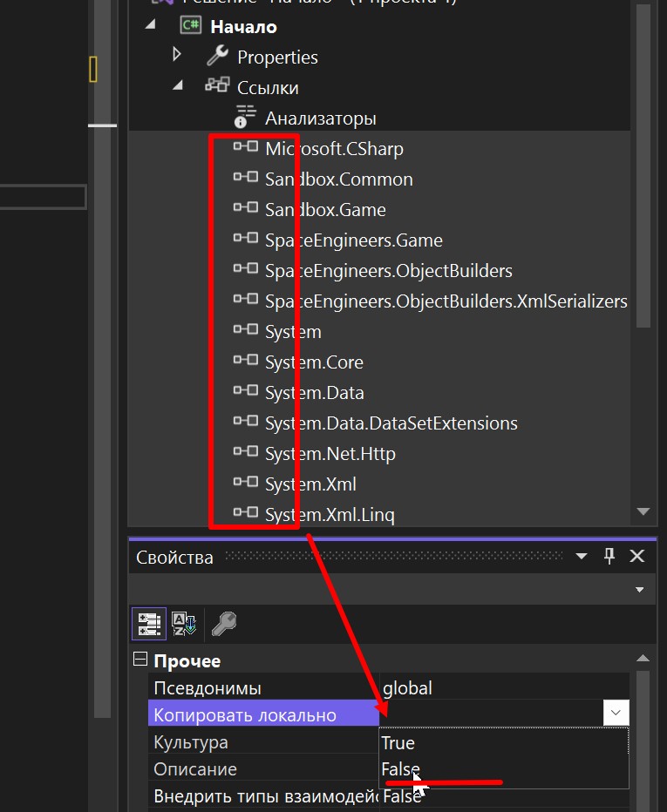The width and height of the screenshot is (667, 812).
Task: Select the Копировать локально property
Action: point(264,715)
